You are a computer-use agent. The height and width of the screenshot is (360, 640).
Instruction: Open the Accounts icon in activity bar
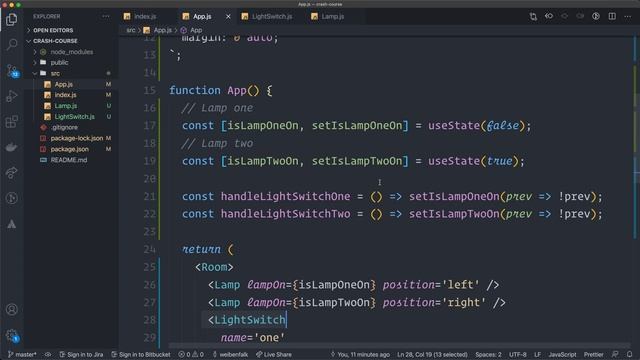tap(12, 309)
